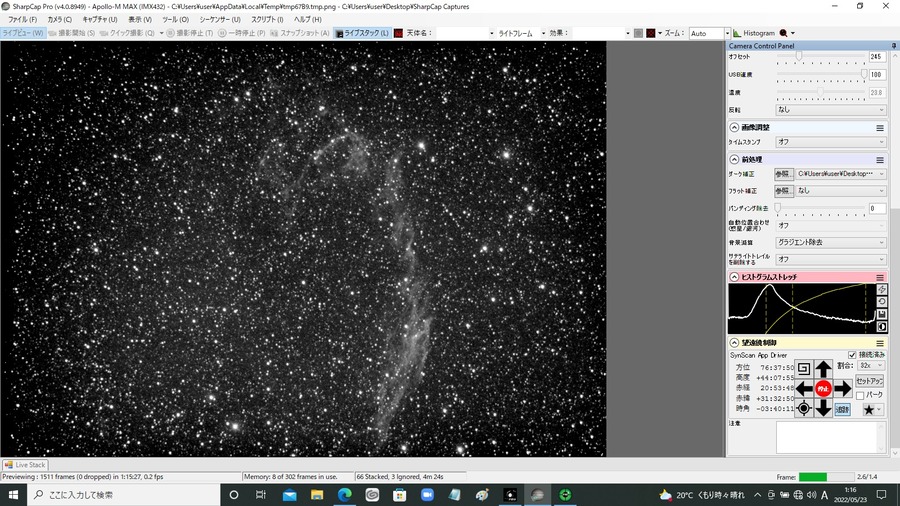Move telescope left with the left arrow
900x506 pixels.
coord(804,388)
